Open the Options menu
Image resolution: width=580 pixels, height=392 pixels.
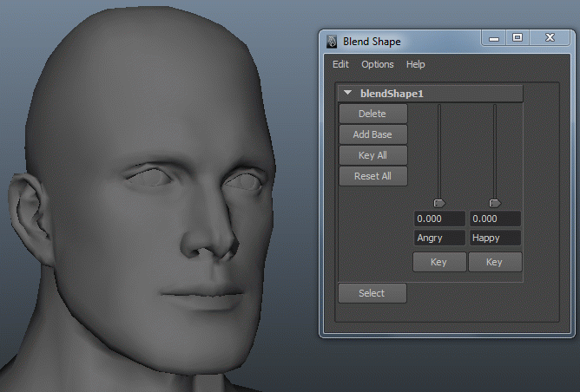point(378,64)
